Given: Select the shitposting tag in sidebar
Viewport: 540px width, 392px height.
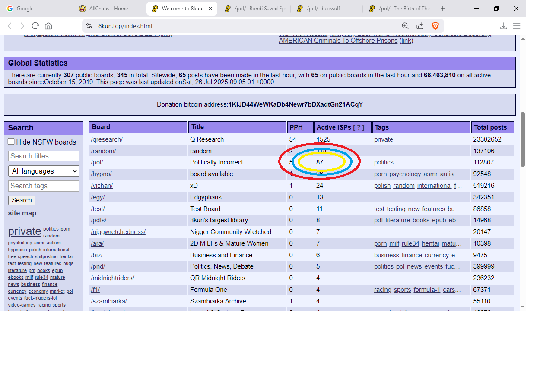Looking at the screenshot, I should tap(46, 256).
